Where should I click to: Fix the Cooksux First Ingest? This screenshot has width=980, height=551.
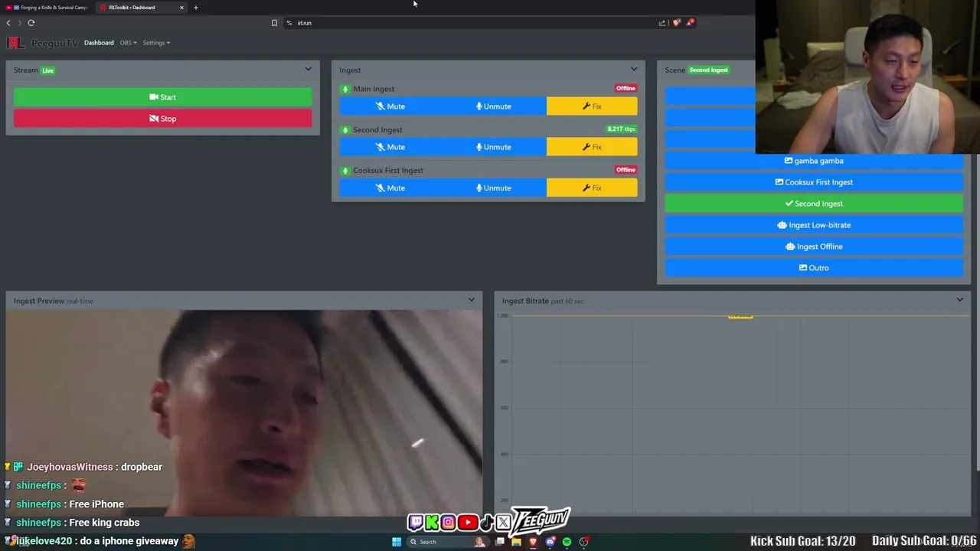pos(592,187)
